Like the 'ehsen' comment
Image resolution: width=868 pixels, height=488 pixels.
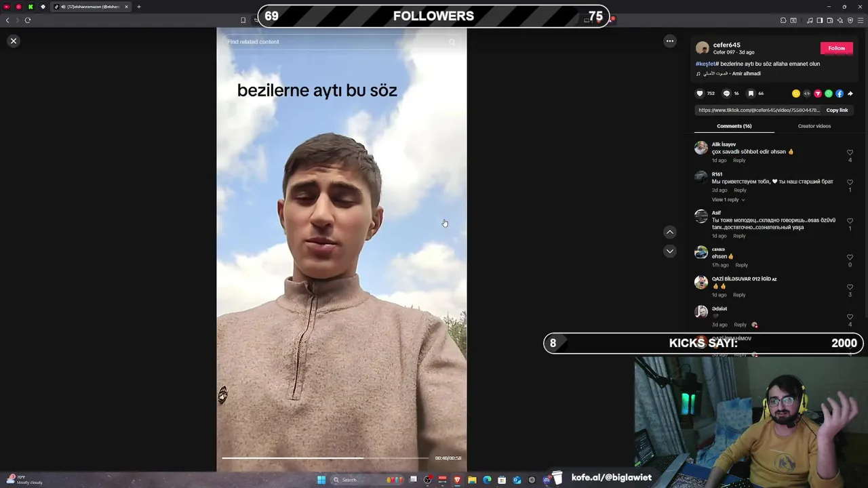point(850,258)
